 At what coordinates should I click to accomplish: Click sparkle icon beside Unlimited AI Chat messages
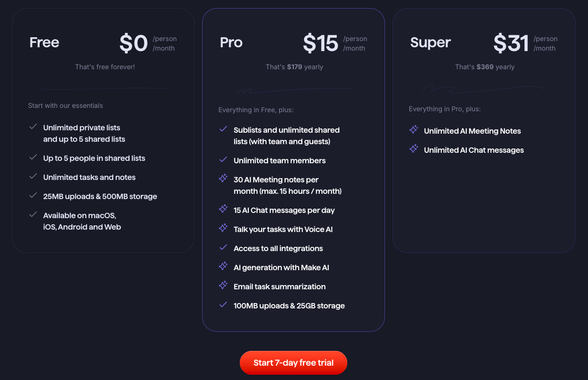click(x=414, y=148)
